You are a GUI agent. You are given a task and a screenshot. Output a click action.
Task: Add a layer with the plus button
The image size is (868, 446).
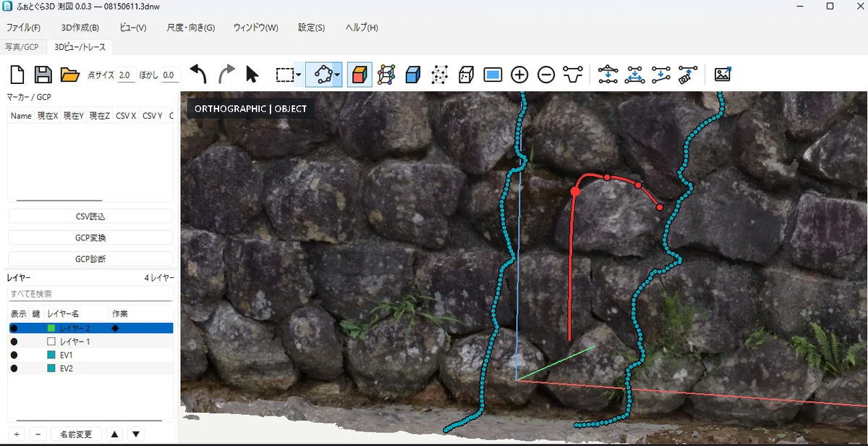pyautogui.click(x=17, y=434)
